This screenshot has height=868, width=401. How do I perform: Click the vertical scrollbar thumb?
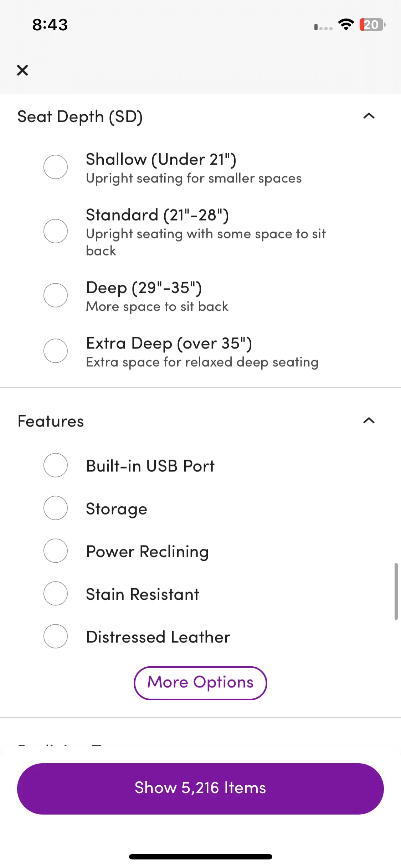coord(396,591)
